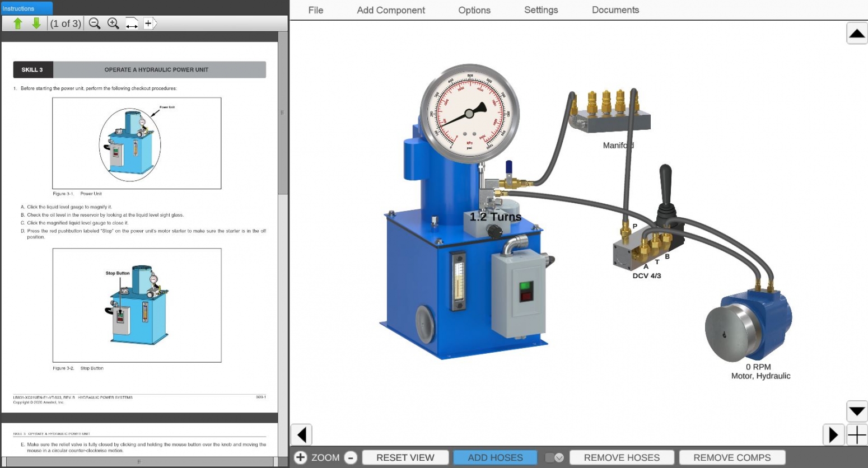
Task: Pan the workspace up with top arrow button
Action: [x=857, y=34]
